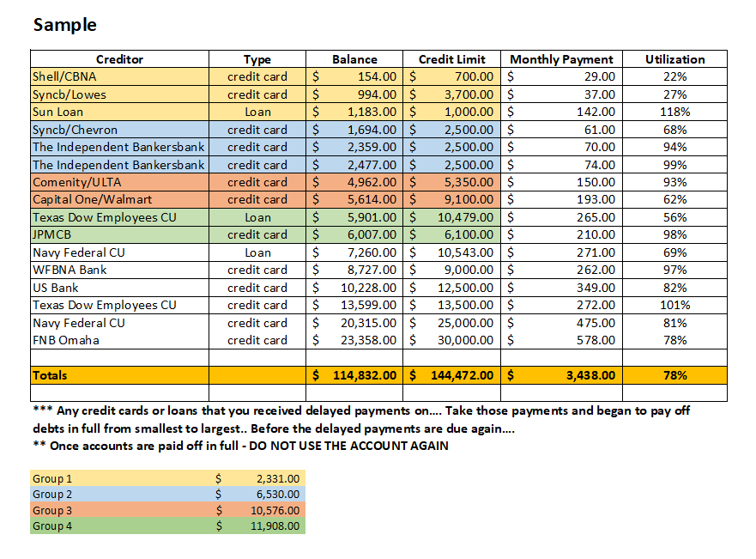Screen dimensions: 756x559
Task: Click the Syncb/Lowes balance '994.00'
Action: pos(354,94)
